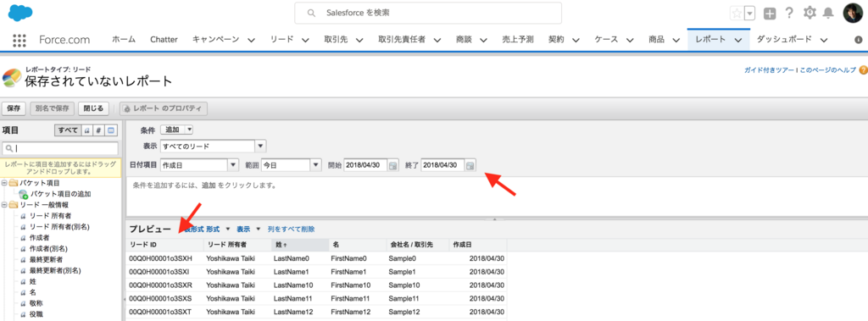Screen dimensions: 868x321
Task: Open the ダッシュボード tab
Action: [x=784, y=39]
